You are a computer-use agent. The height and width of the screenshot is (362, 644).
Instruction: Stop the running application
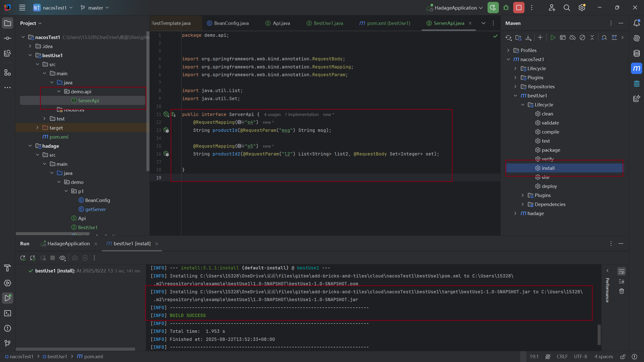[519, 8]
